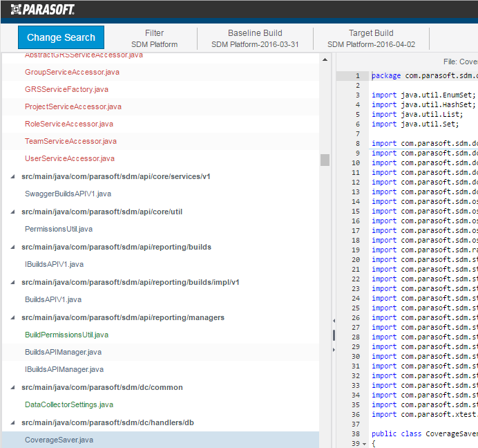Viewport: 478px width, 448px height.
Task: Open TeamServiceAccessor.java
Action: 70,141
